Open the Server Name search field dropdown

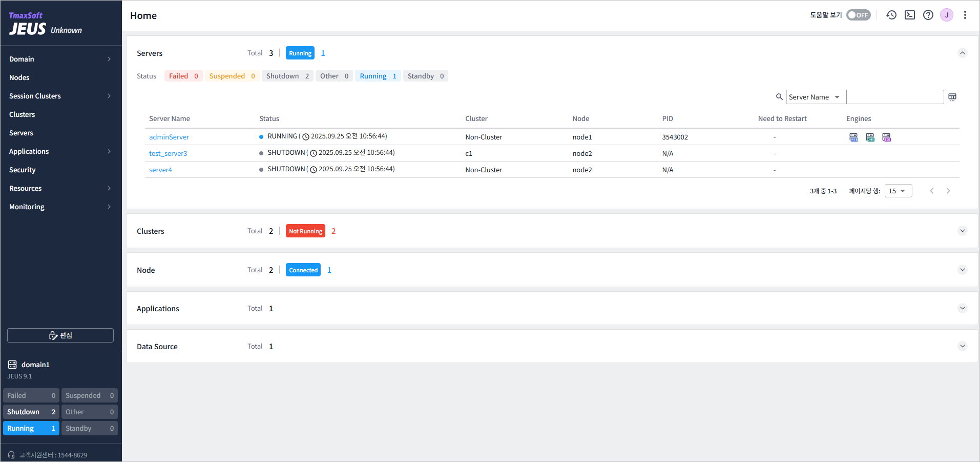816,97
